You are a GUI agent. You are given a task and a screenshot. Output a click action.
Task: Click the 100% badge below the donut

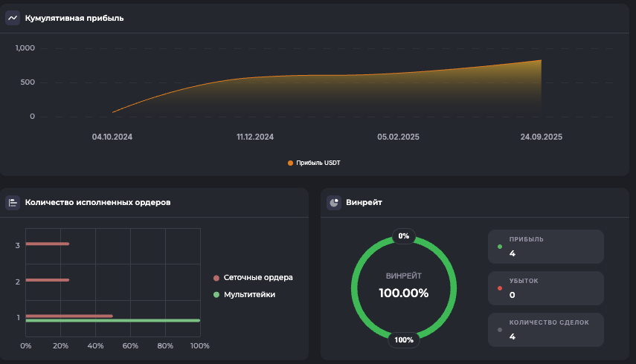pos(404,340)
